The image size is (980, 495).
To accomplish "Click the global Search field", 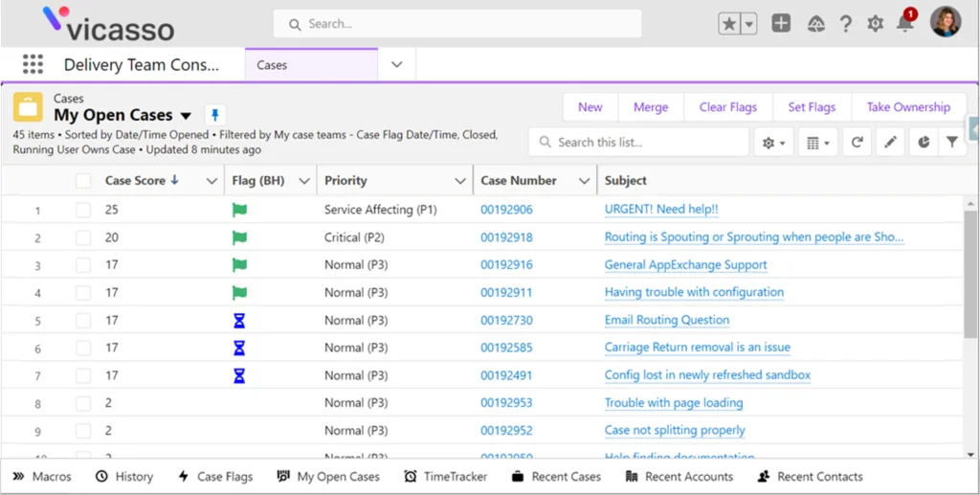I will [x=457, y=24].
